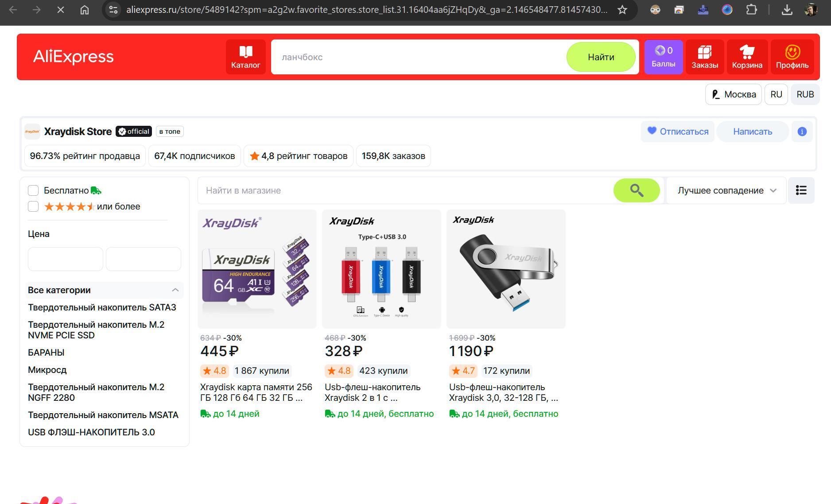
Task: Open the browser profile avatar
Action: click(x=811, y=10)
